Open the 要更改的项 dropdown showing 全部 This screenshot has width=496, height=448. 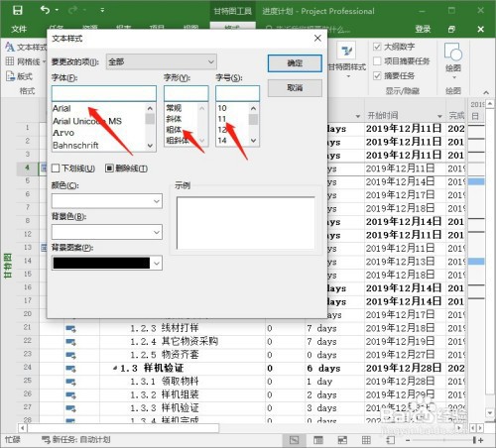point(162,61)
